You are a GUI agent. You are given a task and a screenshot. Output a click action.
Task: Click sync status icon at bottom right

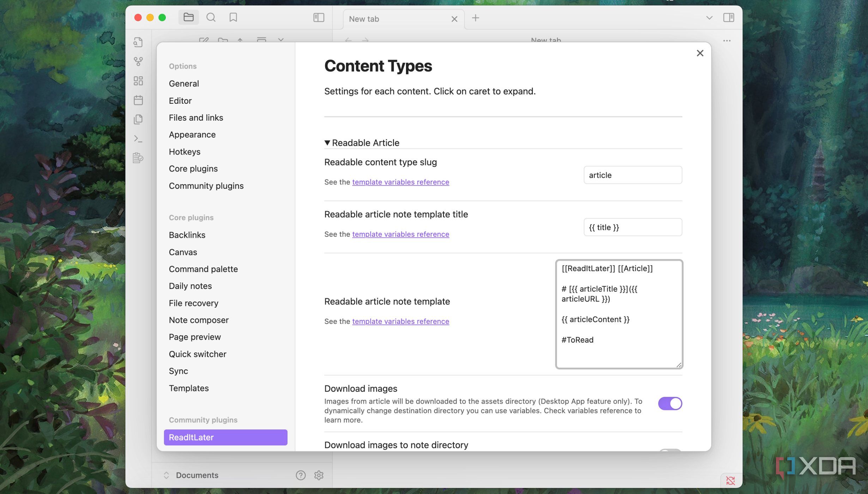[730, 481]
